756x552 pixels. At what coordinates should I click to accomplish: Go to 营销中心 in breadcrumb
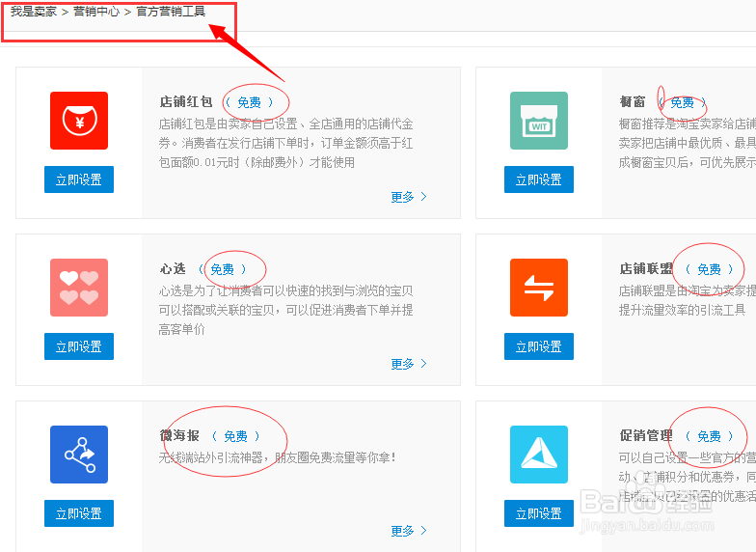(x=96, y=12)
